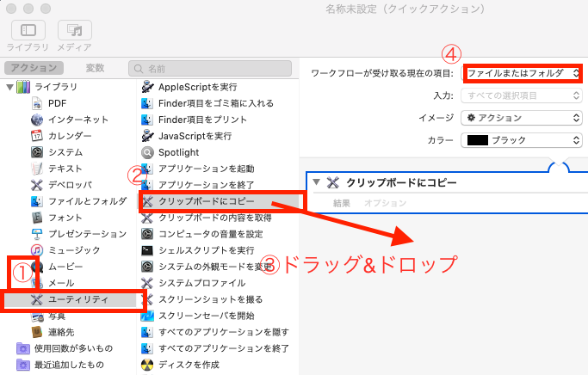Select スクリーンセーバを開始 action
588x375 pixels.
(198, 316)
